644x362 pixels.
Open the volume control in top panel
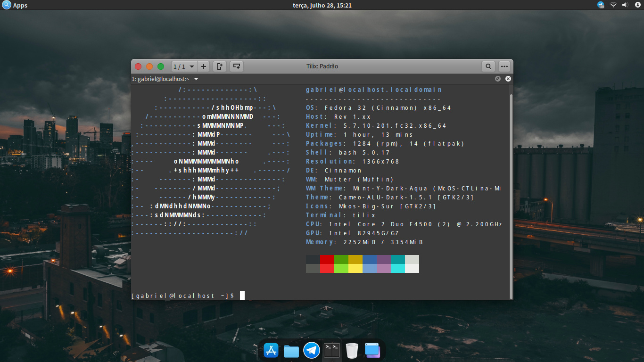click(625, 5)
